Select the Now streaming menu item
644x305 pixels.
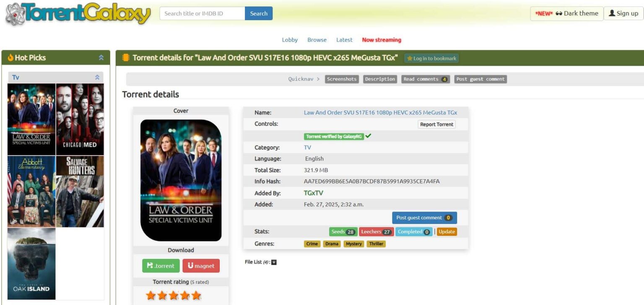coord(382,39)
